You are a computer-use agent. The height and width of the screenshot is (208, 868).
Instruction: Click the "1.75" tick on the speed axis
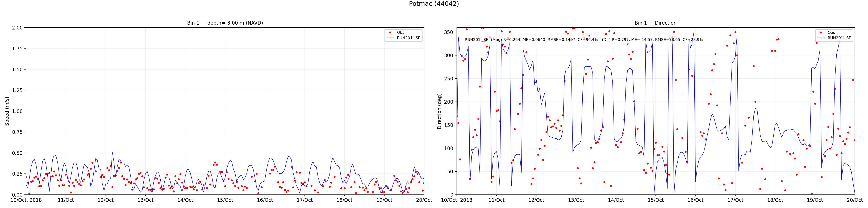[x=17, y=49]
